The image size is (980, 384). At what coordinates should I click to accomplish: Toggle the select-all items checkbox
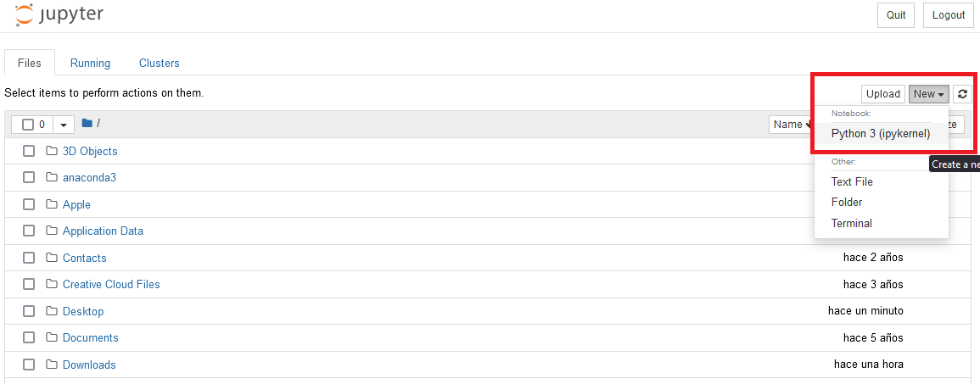pyautogui.click(x=28, y=125)
